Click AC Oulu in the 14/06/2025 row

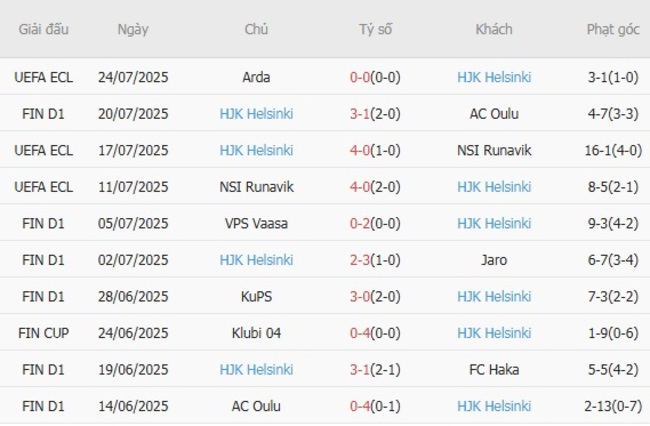click(256, 406)
